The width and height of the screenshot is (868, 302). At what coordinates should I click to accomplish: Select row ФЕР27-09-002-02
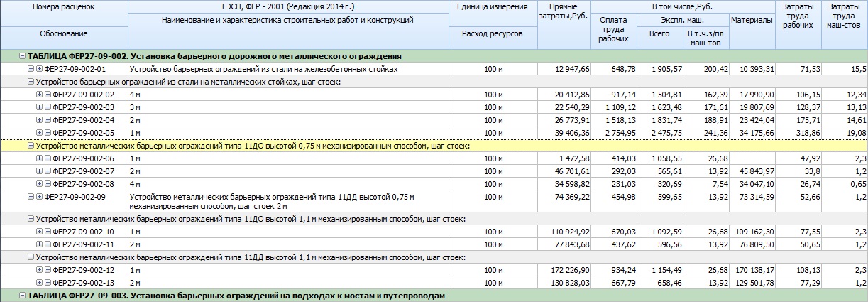tap(434, 95)
